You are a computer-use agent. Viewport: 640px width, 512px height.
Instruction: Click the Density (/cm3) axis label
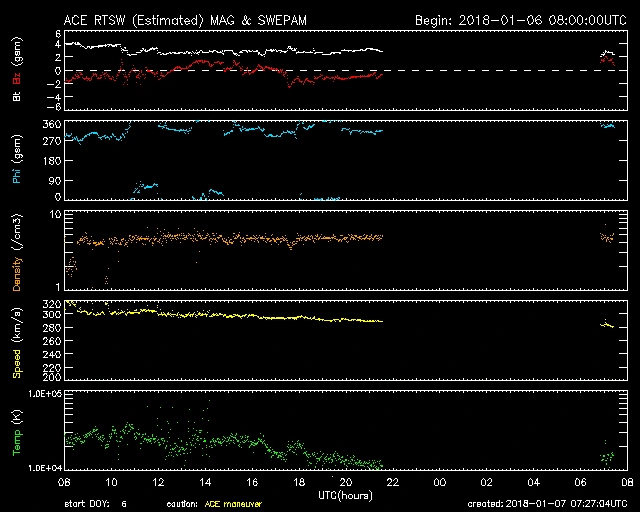[x=17, y=252]
